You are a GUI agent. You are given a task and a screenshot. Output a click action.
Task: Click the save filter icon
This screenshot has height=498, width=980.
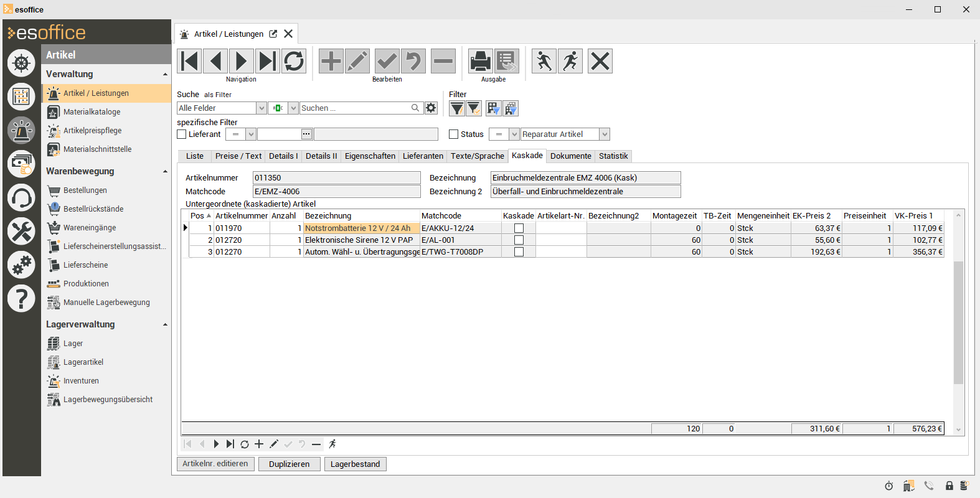coord(494,108)
